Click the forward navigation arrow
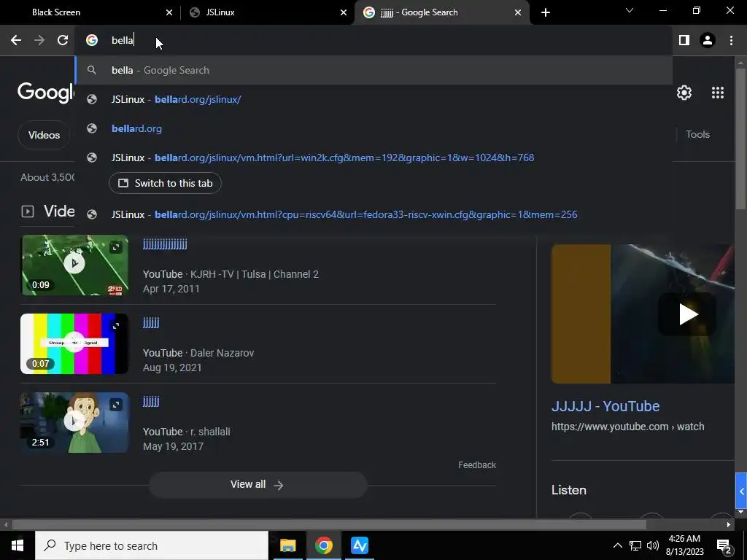 pos(39,41)
